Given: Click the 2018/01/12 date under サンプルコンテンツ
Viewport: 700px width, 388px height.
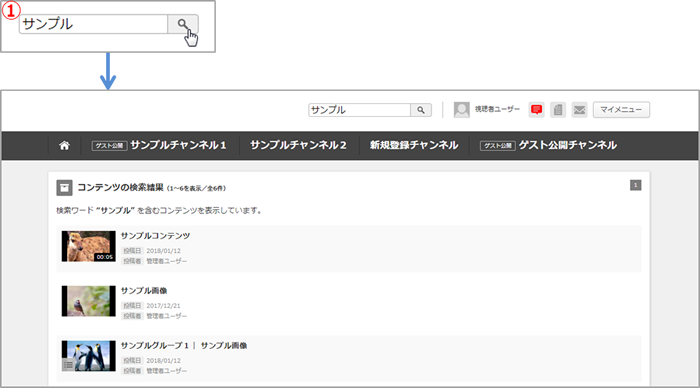Looking at the screenshot, I should (163, 251).
